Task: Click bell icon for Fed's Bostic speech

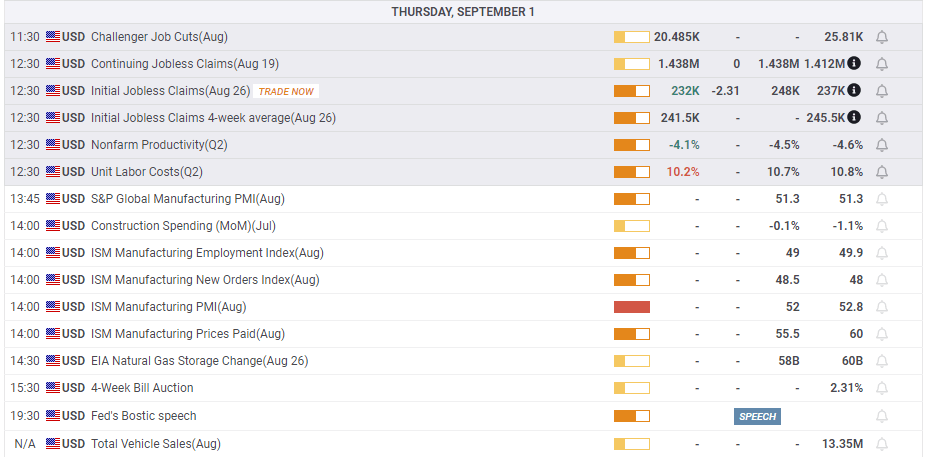Action: point(881,416)
